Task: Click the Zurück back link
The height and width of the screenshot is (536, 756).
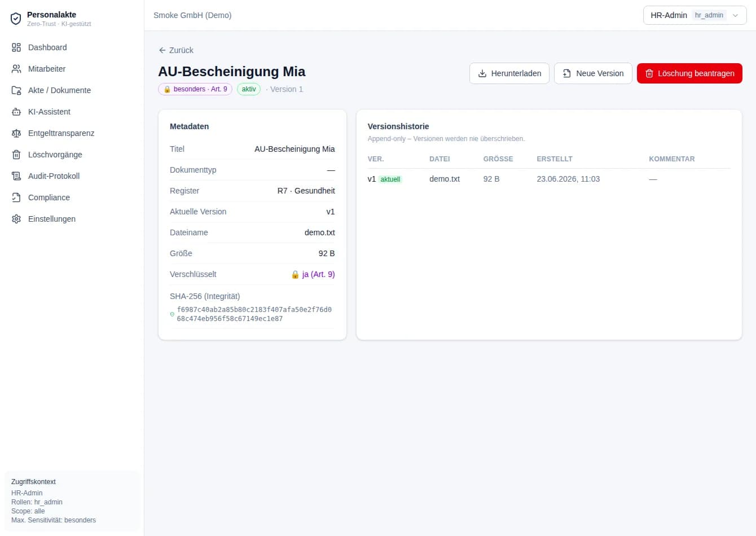Action: point(176,50)
